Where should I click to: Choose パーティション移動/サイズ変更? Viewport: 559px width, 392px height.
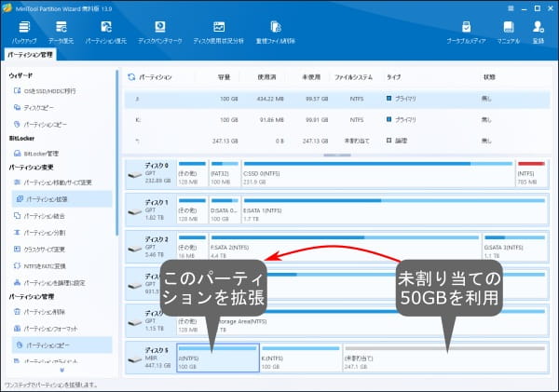click(53, 182)
